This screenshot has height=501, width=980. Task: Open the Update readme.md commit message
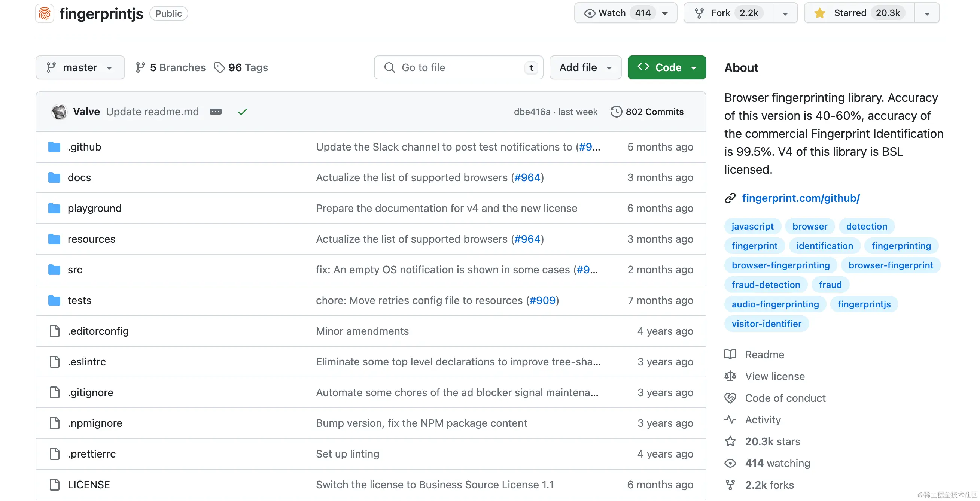pos(152,112)
